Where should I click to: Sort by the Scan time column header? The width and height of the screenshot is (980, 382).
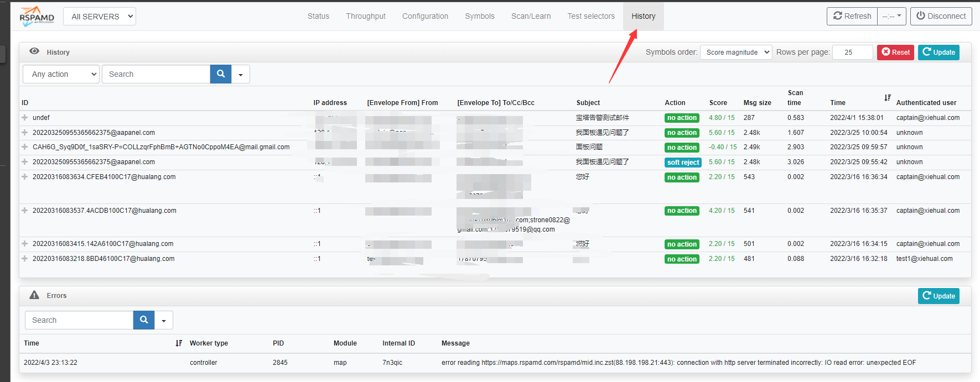coord(795,98)
